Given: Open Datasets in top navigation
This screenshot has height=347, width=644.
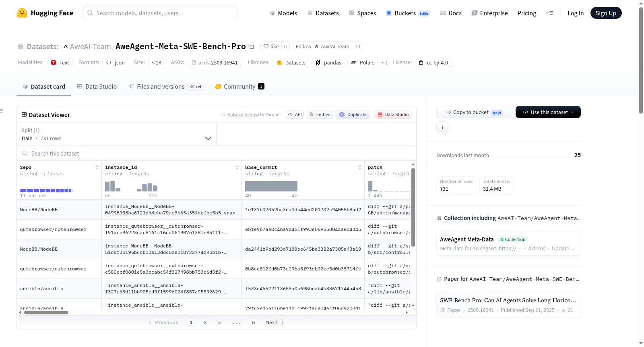Looking at the screenshot, I should (x=323, y=13).
